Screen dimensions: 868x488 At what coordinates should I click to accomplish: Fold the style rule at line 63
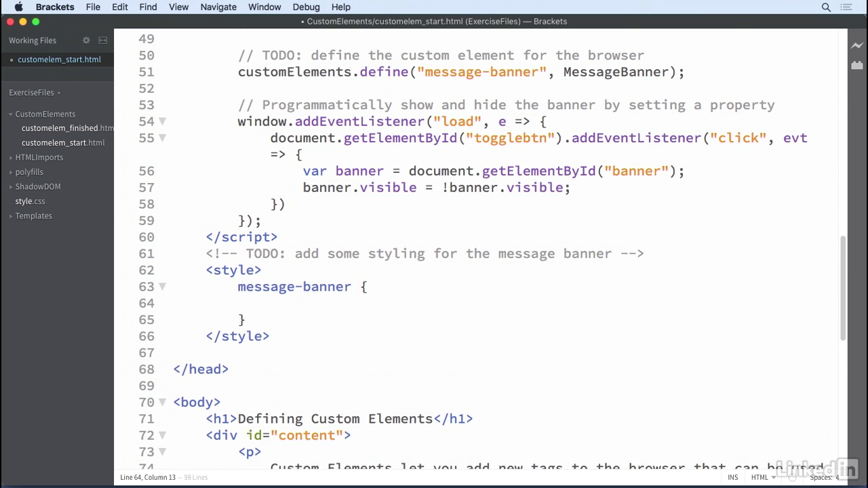(x=163, y=287)
